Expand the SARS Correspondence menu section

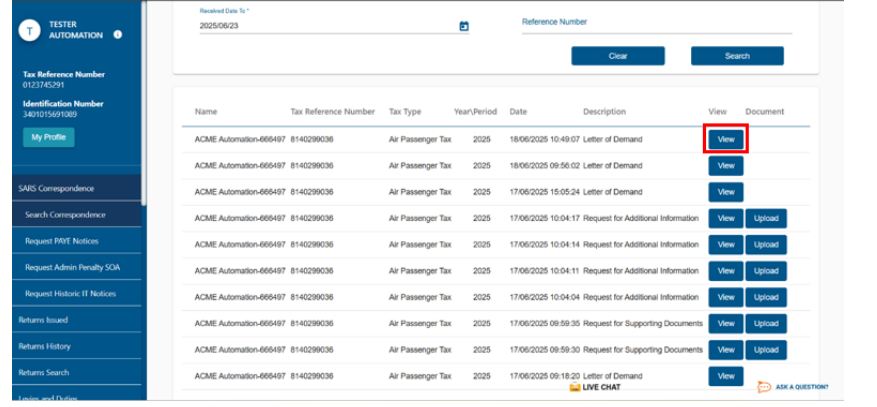[x=70, y=188]
